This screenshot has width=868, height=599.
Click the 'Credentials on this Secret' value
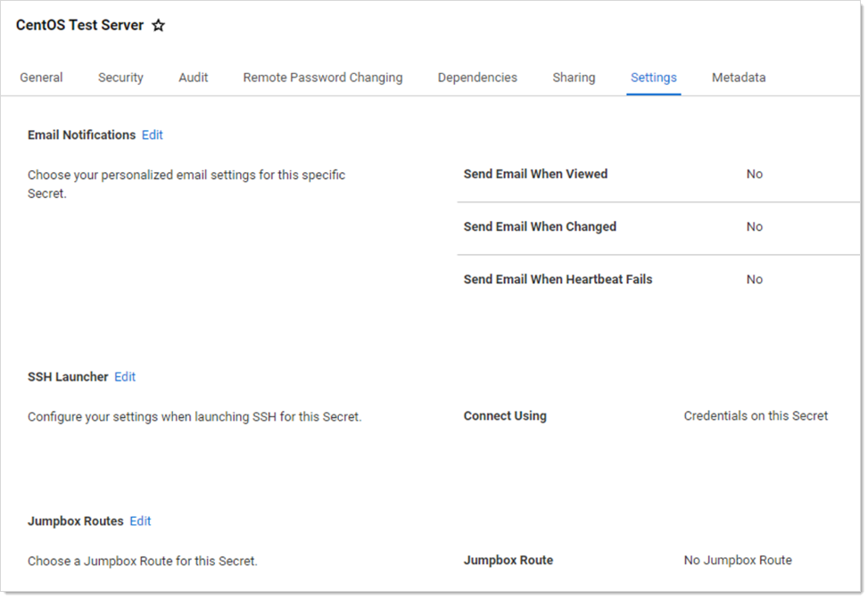click(x=756, y=416)
